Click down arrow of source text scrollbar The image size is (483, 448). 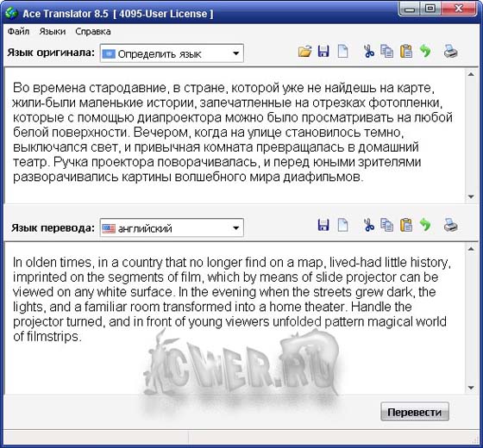coord(471,196)
